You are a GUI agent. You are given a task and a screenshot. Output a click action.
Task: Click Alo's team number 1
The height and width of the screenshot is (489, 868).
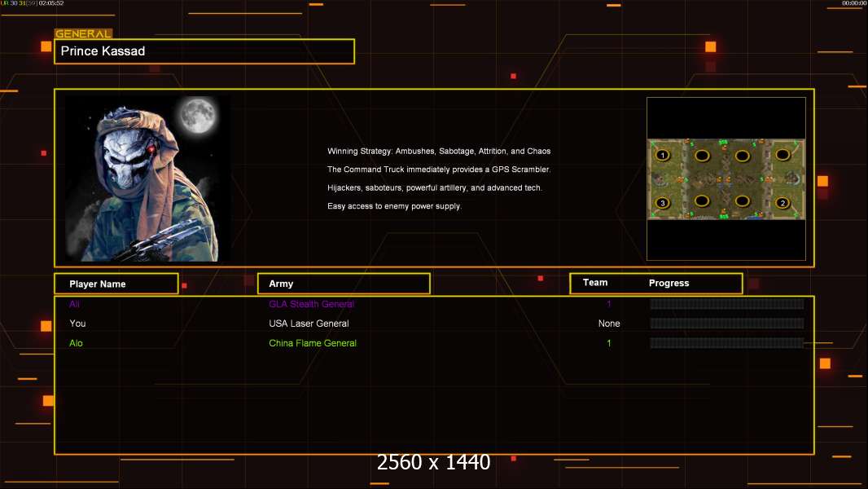pos(609,343)
